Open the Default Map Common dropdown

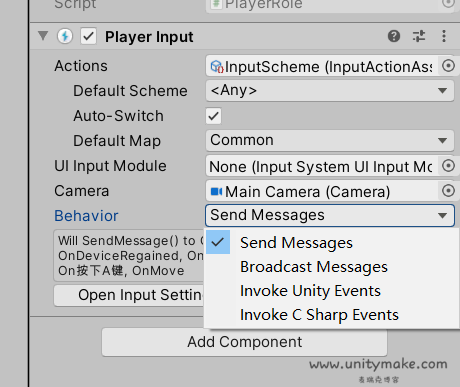pos(330,140)
